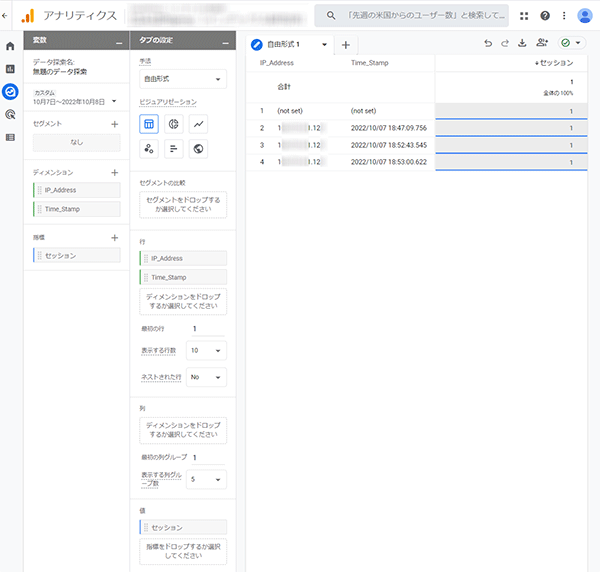Image resolution: width=600 pixels, height=572 pixels.
Task: Click セッション chip in Values section
Action: 183,528
